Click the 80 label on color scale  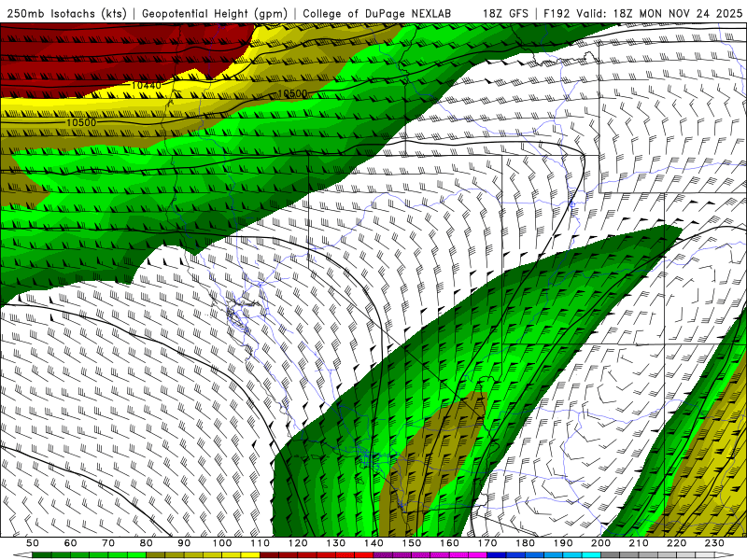(147, 543)
